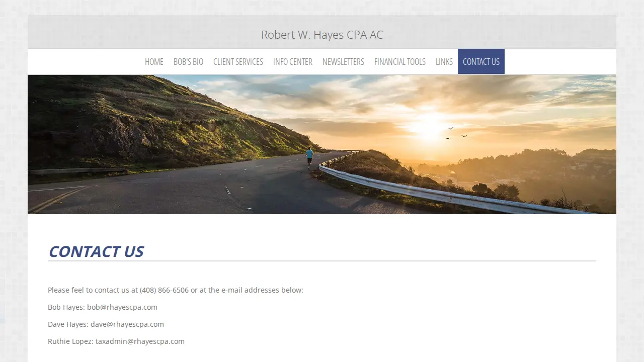The image size is (644, 362).
Task: Click the Robert W. Hayes CPA AC title
Action: (x=322, y=35)
